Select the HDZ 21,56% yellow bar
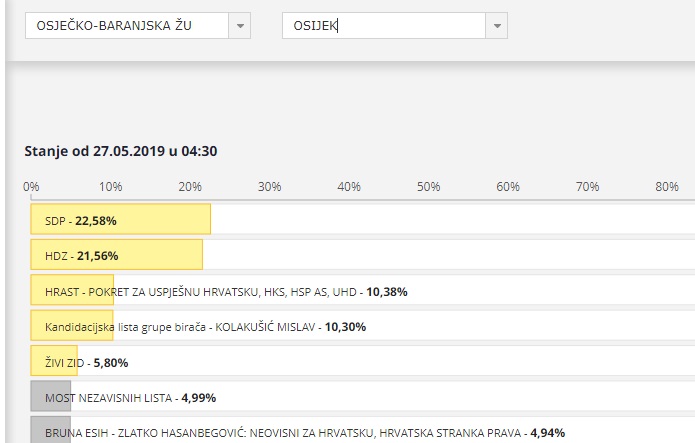Screen dimensions: 695x443 (x=117, y=255)
